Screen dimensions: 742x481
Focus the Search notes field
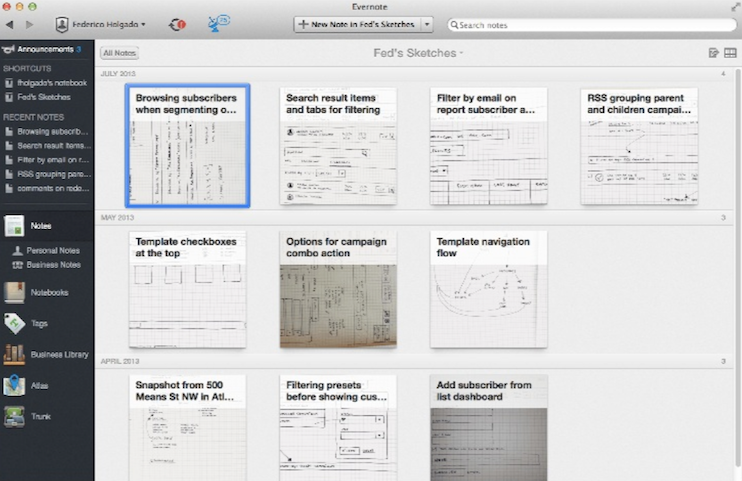(592, 25)
